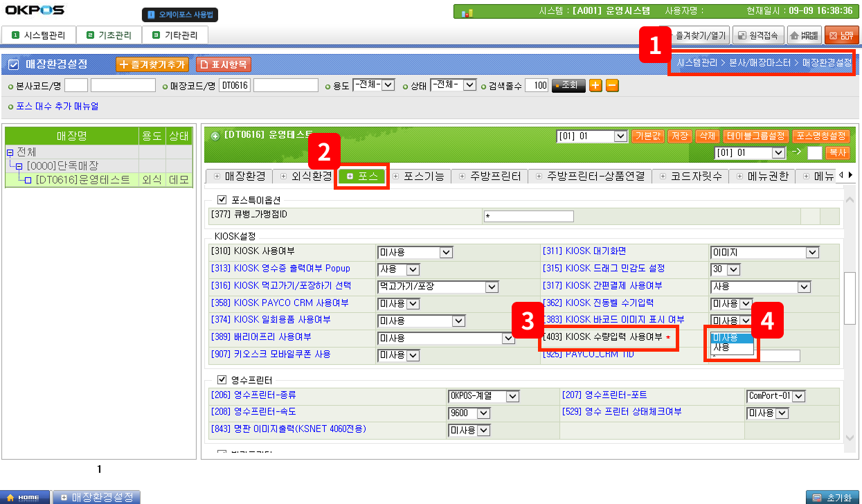Image resolution: width=862 pixels, height=504 pixels.
Task: Click the 검색줄수 input field
Action: click(x=536, y=86)
